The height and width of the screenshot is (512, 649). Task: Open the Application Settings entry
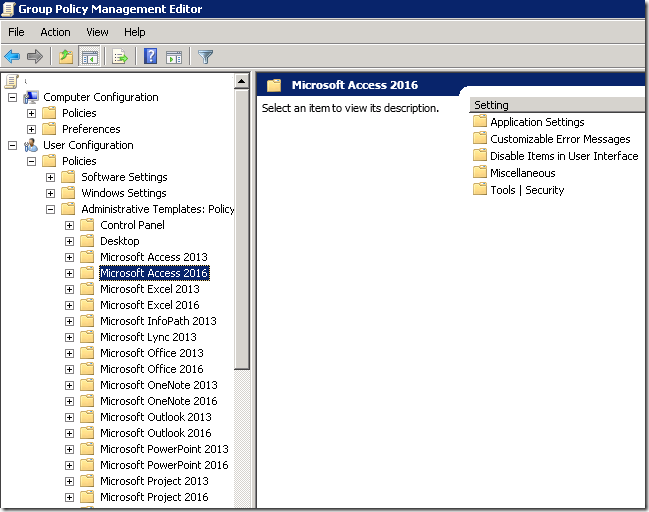coord(537,122)
